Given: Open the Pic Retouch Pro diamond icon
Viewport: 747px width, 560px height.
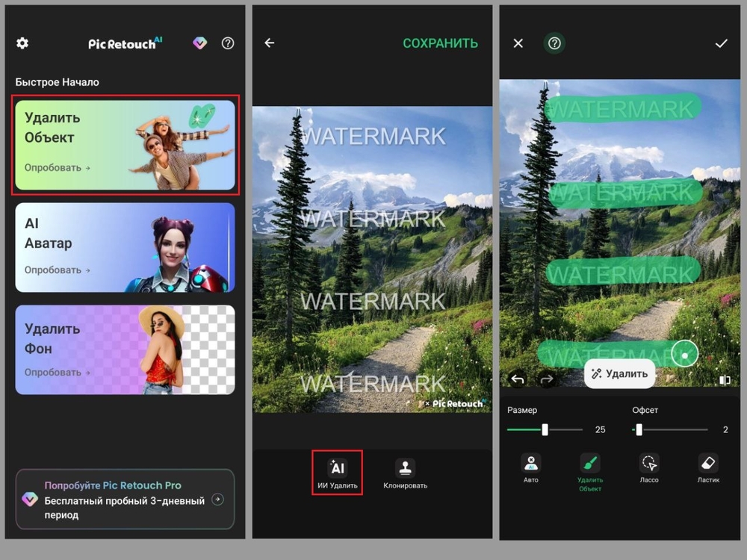Looking at the screenshot, I should tap(199, 43).
